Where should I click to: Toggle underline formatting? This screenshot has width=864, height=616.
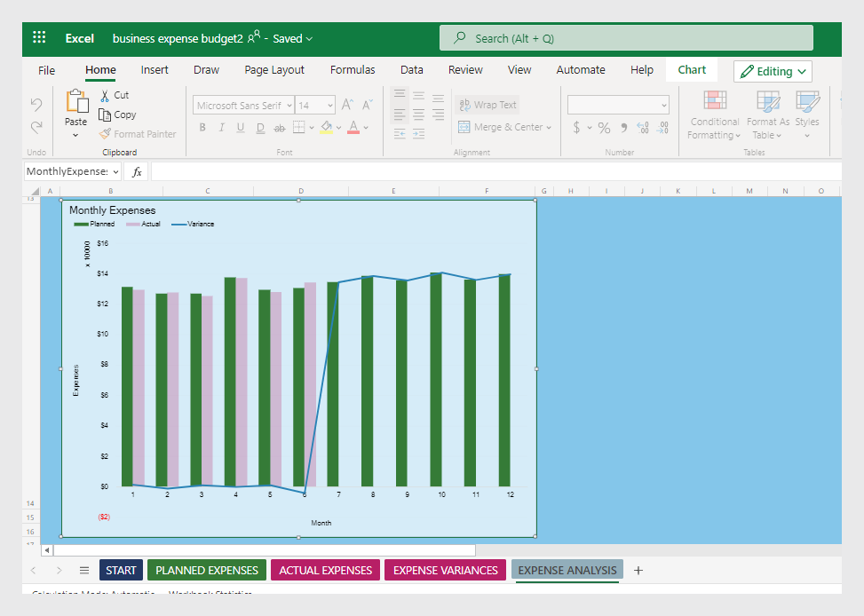240,128
